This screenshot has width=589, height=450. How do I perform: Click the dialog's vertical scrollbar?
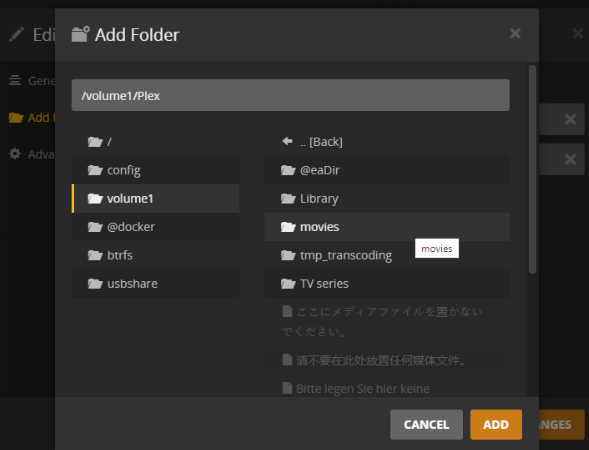point(532,169)
